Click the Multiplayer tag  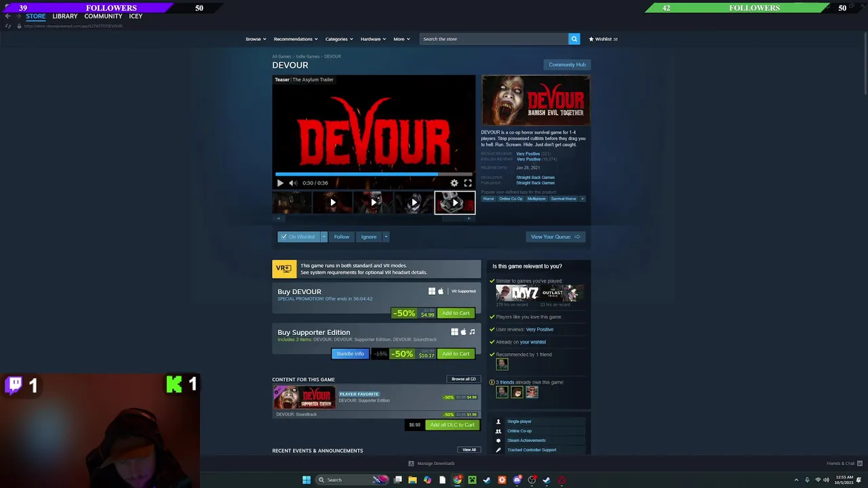pos(536,199)
